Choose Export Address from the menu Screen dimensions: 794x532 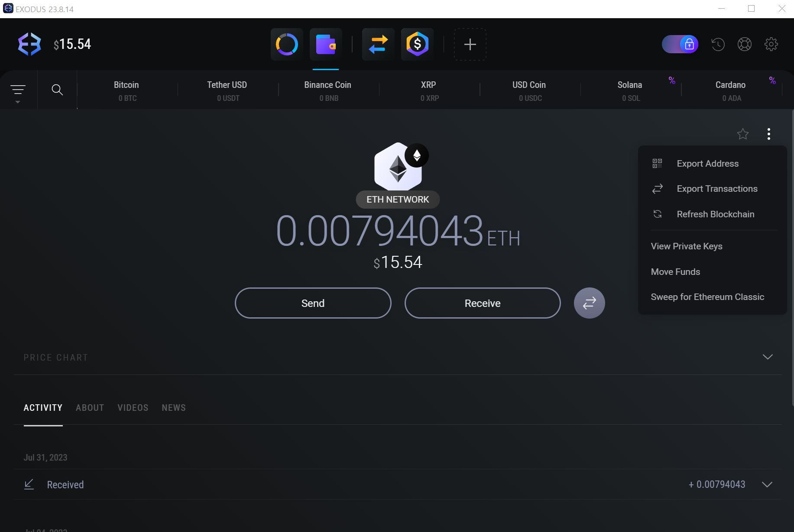[712, 164]
